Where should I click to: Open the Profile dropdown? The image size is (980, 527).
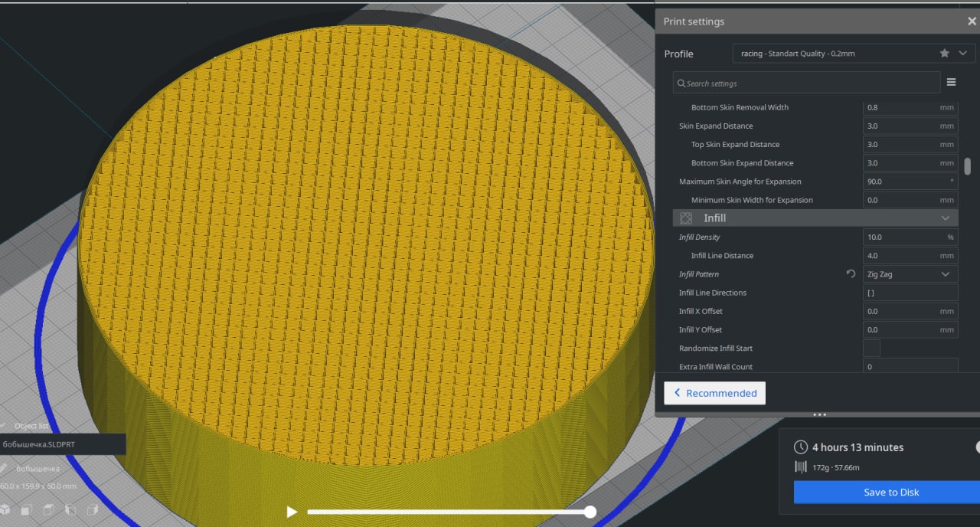(x=853, y=54)
